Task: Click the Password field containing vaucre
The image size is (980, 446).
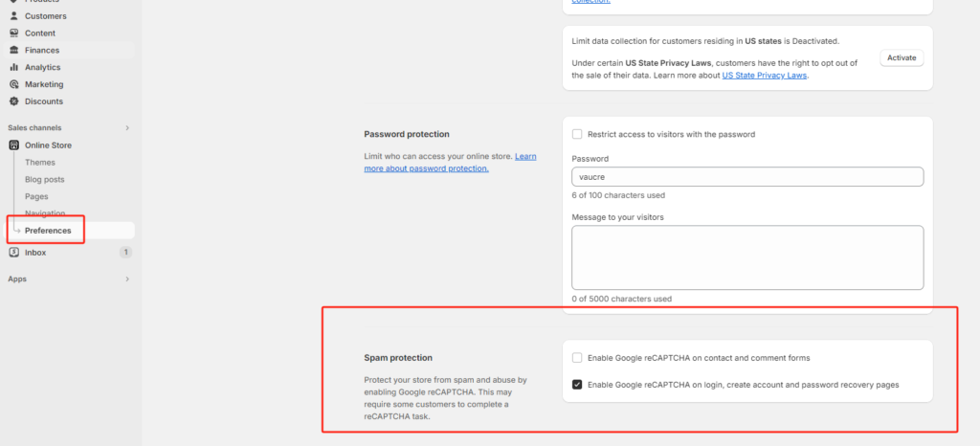Action: tap(746, 177)
